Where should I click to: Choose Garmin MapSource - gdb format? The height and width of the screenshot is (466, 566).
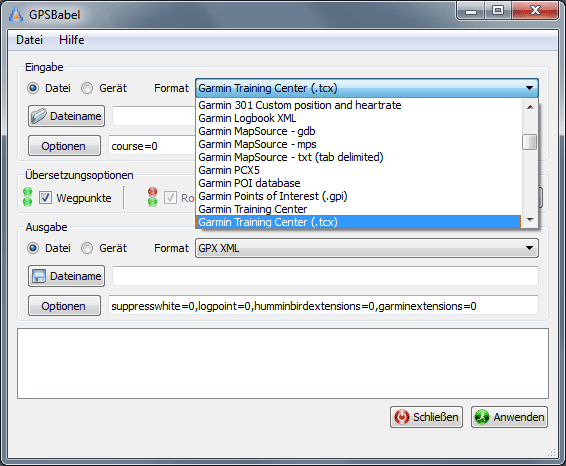[x=359, y=131]
